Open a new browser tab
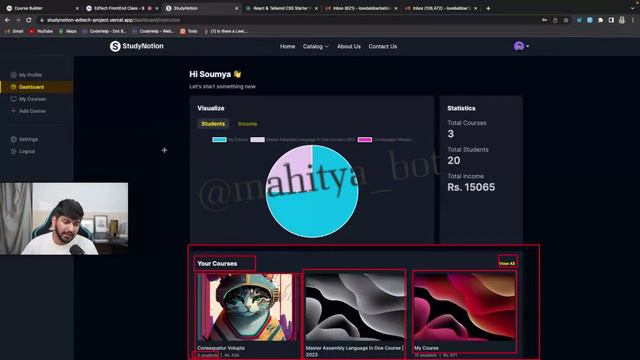640x360 pixels. (x=488, y=8)
